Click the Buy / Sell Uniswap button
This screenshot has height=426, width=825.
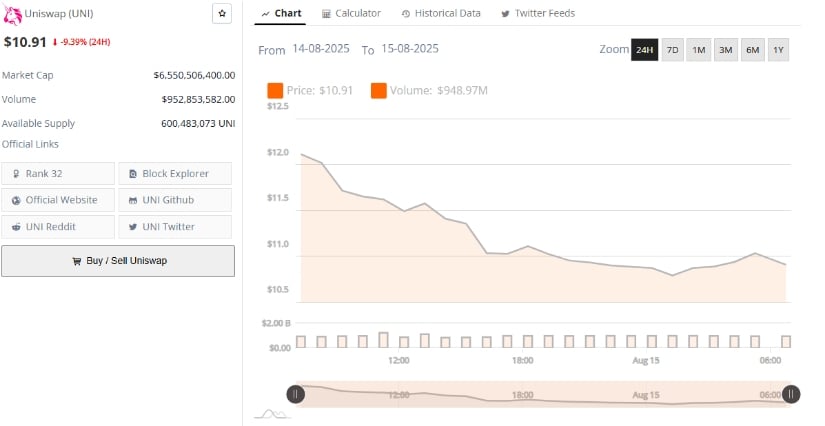click(x=118, y=261)
